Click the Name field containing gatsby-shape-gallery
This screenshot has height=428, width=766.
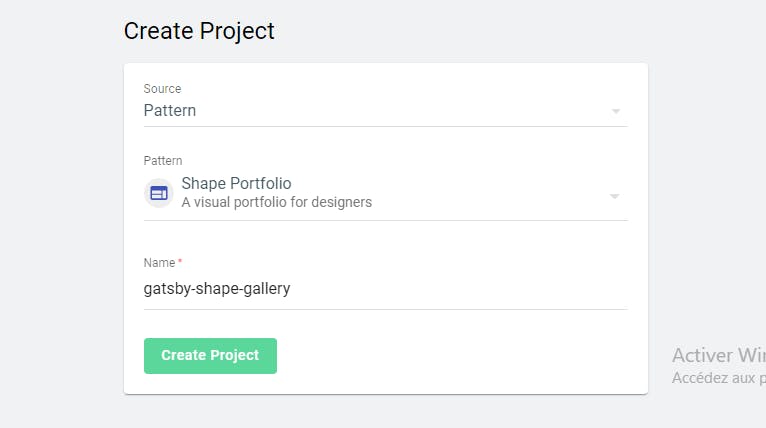[385, 289]
